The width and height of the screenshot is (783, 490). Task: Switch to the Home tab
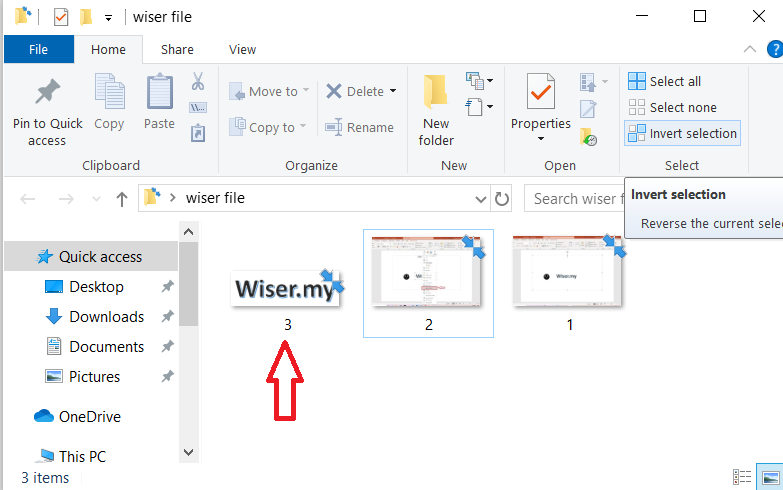click(x=108, y=49)
